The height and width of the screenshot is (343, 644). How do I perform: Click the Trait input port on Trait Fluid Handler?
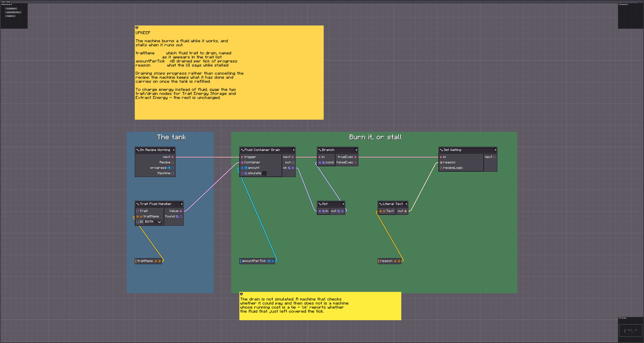click(137, 211)
